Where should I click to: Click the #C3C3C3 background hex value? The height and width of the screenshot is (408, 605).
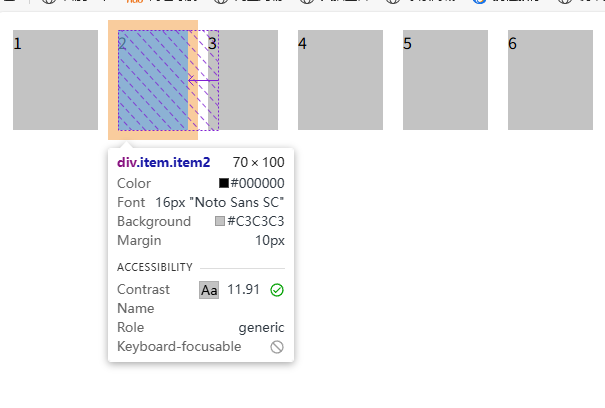coord(256,222)
